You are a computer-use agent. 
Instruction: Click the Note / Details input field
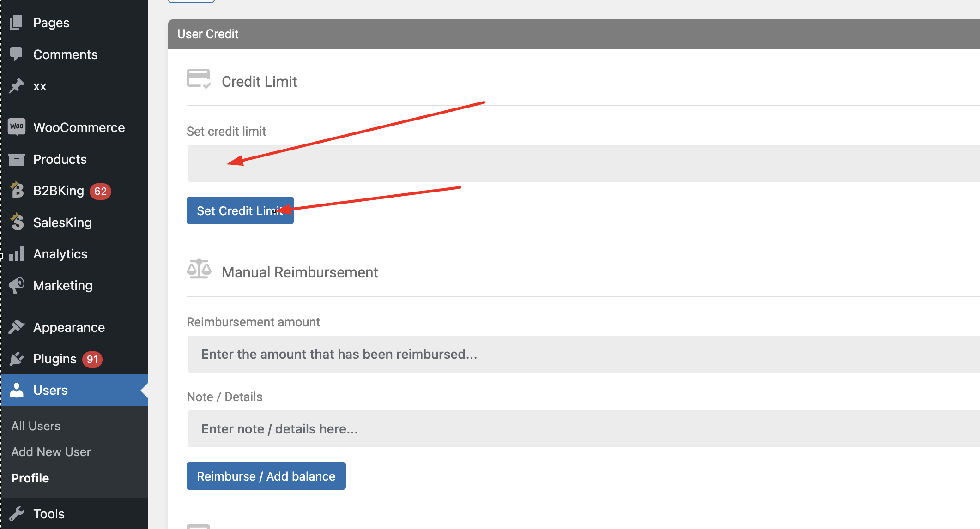(x=583, y=429)
